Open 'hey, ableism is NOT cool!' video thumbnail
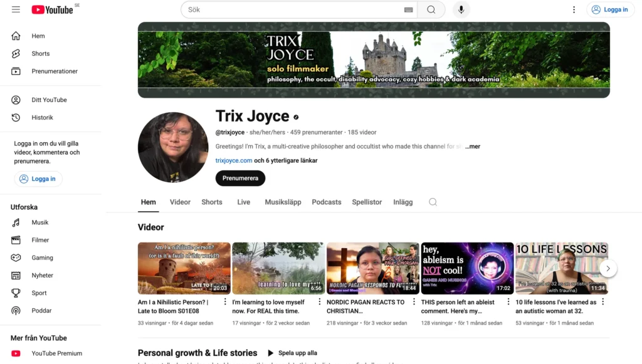 [467, 268]
